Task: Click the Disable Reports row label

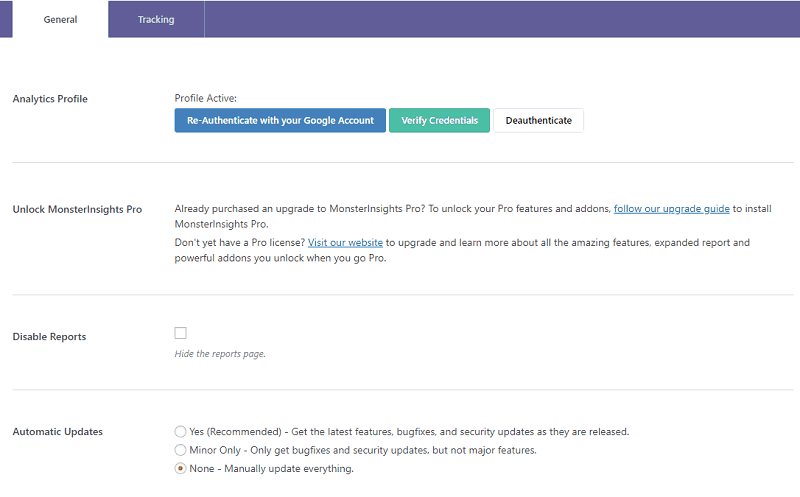Action: point(49,337)
